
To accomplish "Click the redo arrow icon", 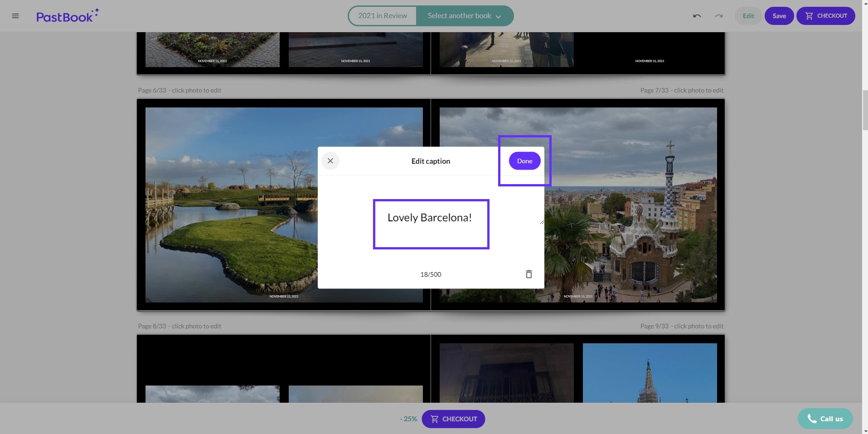I will (718, 16).
